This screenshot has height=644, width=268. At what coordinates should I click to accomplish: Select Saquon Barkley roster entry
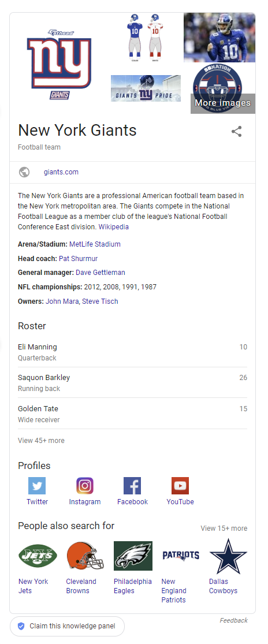[x=133, y=382]
